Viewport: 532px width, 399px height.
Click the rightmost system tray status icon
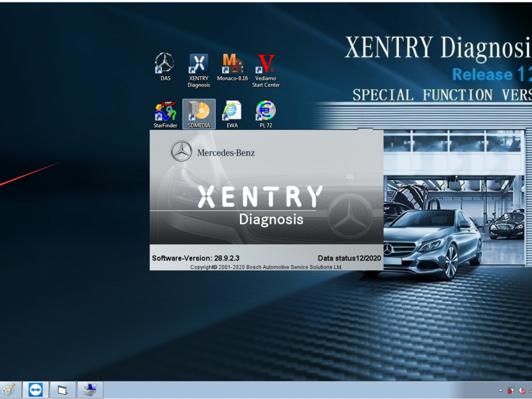tap(530, 390)
